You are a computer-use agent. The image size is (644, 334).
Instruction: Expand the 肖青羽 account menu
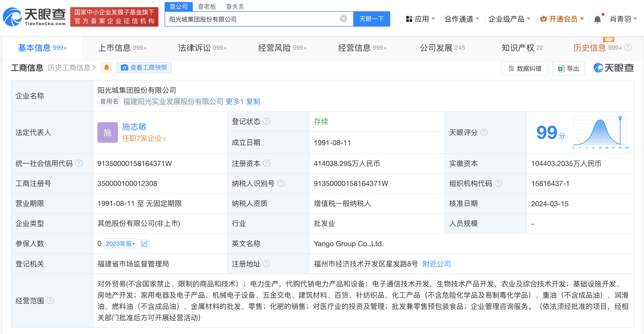pos(623,19)
